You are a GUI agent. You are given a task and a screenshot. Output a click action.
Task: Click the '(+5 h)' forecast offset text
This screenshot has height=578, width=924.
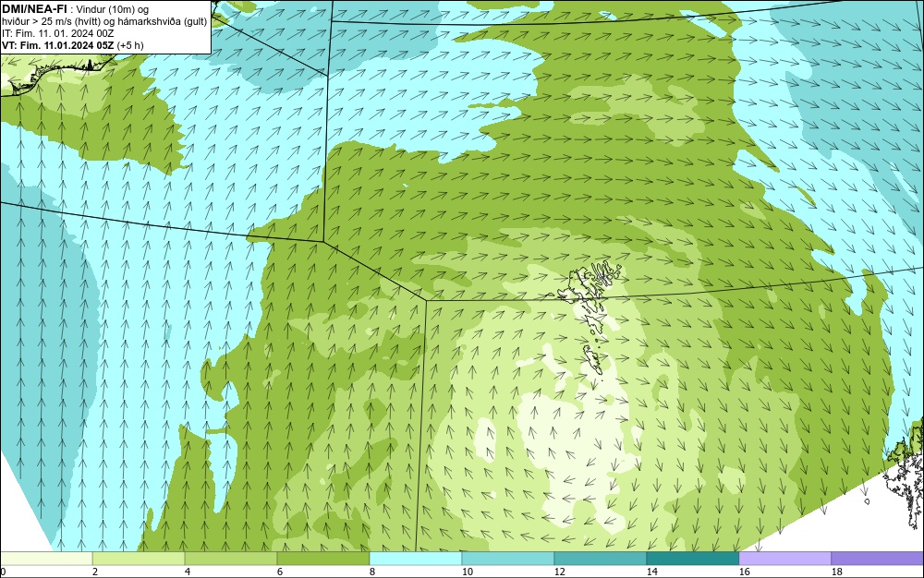coord(130,45)
